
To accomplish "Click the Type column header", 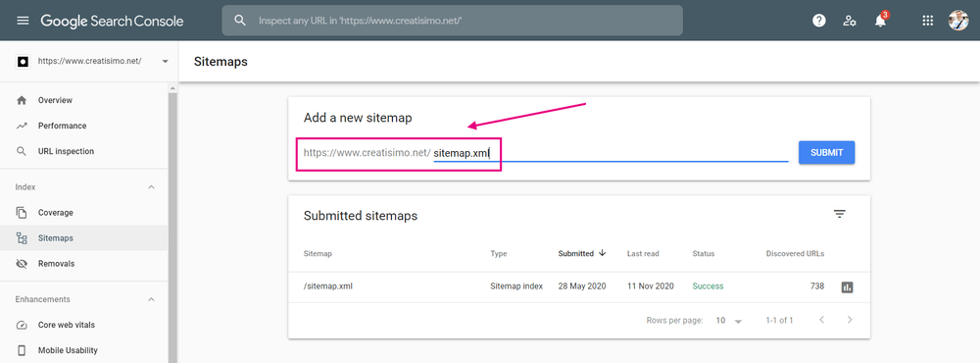I will tap(499, 253).
